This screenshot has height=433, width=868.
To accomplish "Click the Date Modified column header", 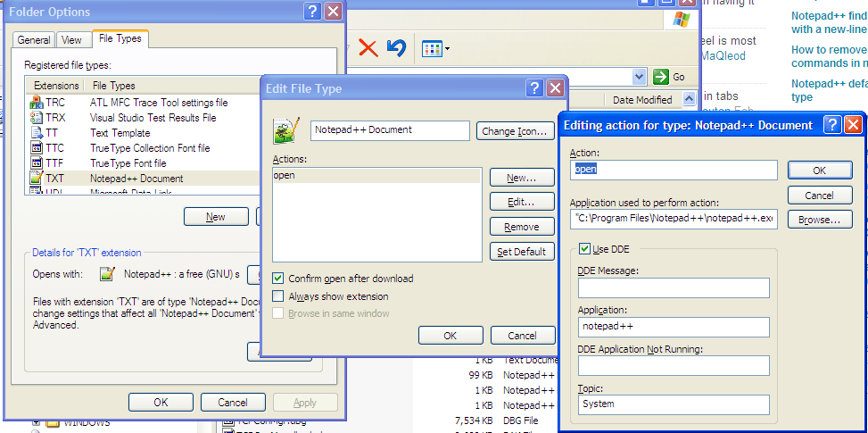I will tap(642, 100).
